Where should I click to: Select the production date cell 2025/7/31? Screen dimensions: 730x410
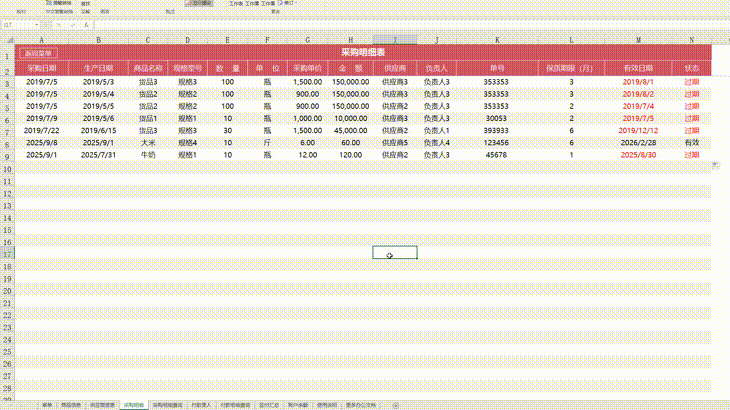(x=98, y=155)
